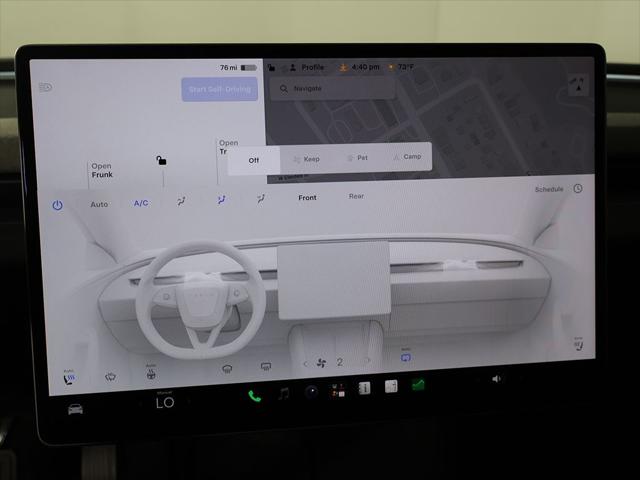Open the Phone app

255,396
